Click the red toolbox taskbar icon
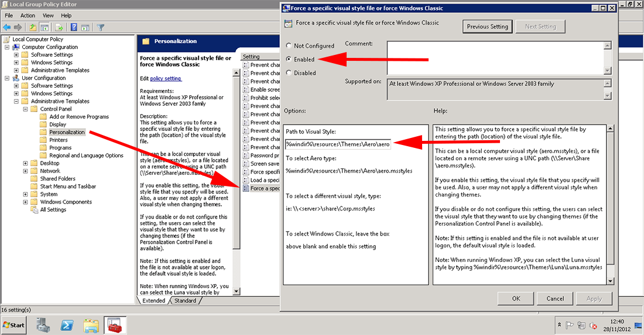Screen dimensions: 644x335 click(x=115, y=325)
